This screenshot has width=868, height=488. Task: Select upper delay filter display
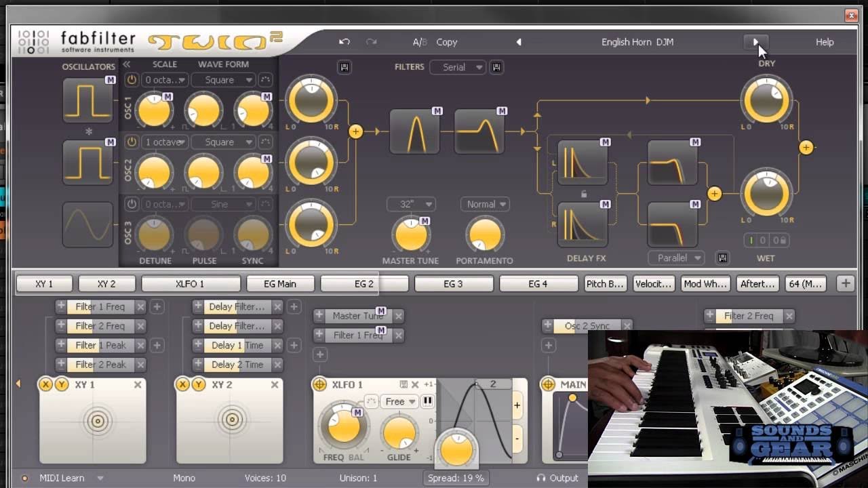point(673,163)
